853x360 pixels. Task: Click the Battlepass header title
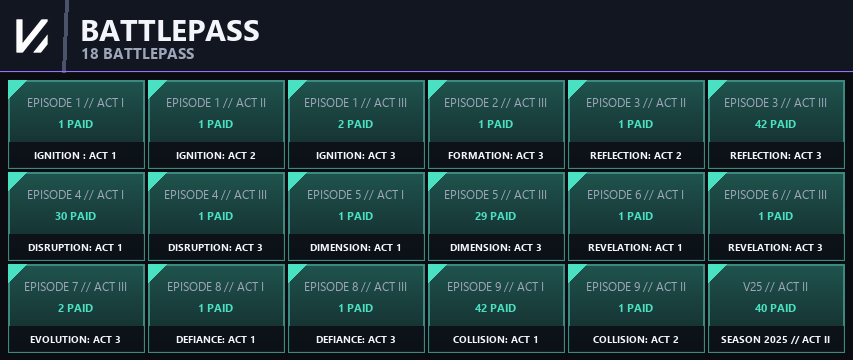click(x=170, y=30)
